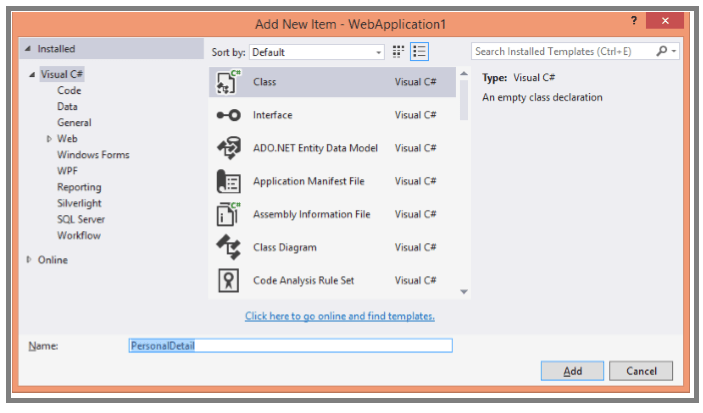This screenshot has height=413, width=703.
Task: Select the Code category
Action: tap(69, 91)
